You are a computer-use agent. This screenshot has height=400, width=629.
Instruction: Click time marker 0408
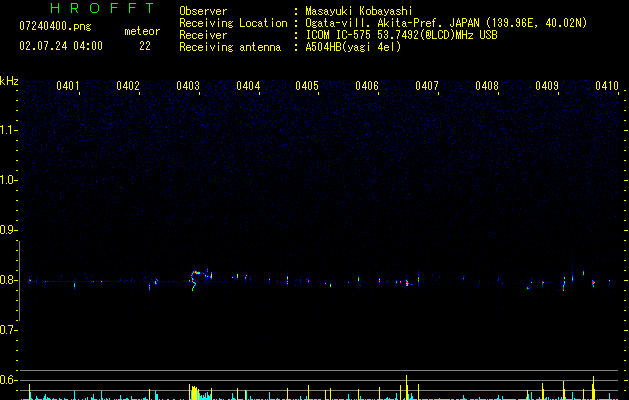[x=487, y=86]
